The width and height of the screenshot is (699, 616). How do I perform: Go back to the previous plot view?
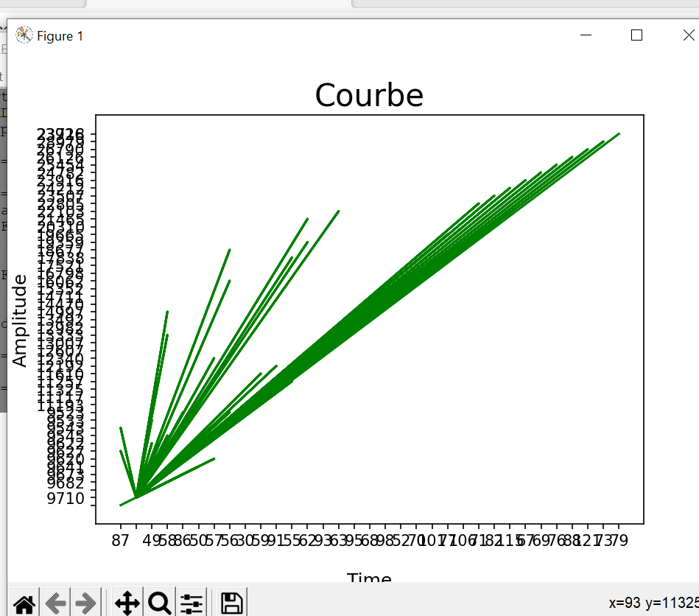[55, 603]
